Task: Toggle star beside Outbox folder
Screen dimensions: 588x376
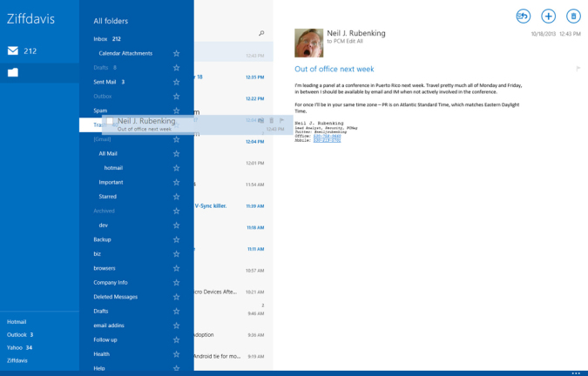Action: tap(176, 97)
